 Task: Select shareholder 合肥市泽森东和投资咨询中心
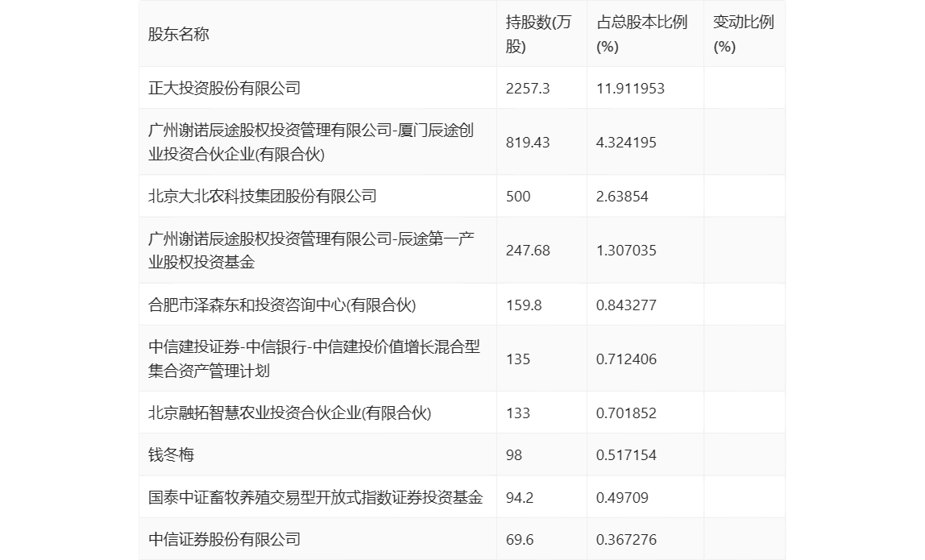coord(282,305)
